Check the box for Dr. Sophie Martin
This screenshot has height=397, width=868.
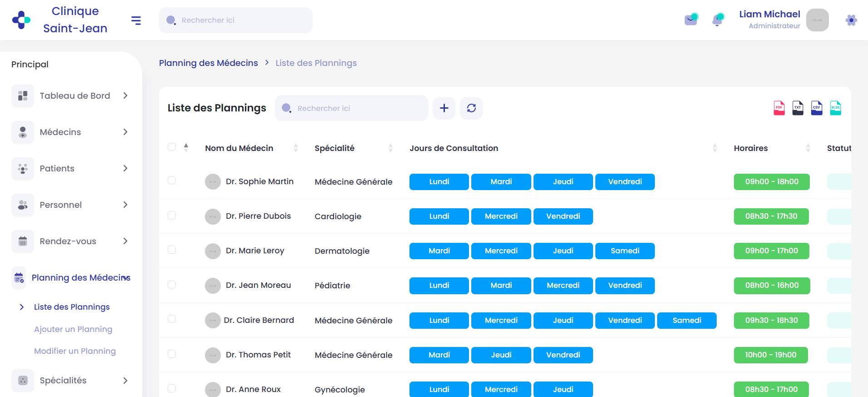click(171, 181)
